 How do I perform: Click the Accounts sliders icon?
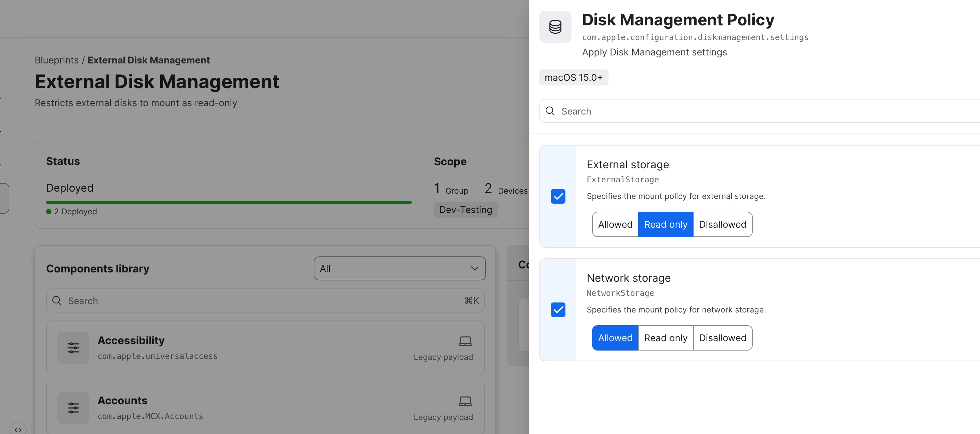(73, 408)
